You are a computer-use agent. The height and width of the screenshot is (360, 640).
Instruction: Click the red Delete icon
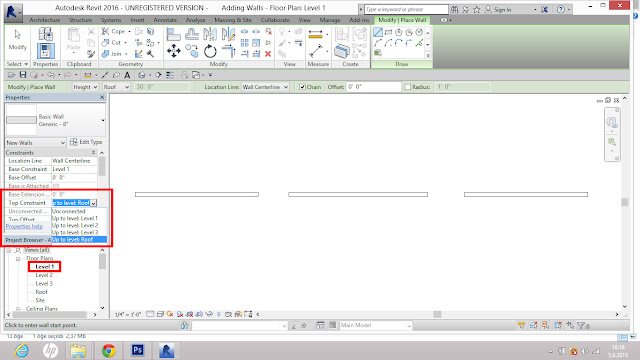tap(268, 53)
